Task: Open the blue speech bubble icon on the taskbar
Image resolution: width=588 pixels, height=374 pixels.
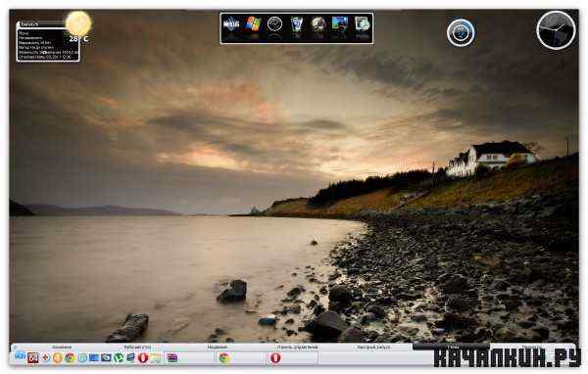Action: pos(20,356)
